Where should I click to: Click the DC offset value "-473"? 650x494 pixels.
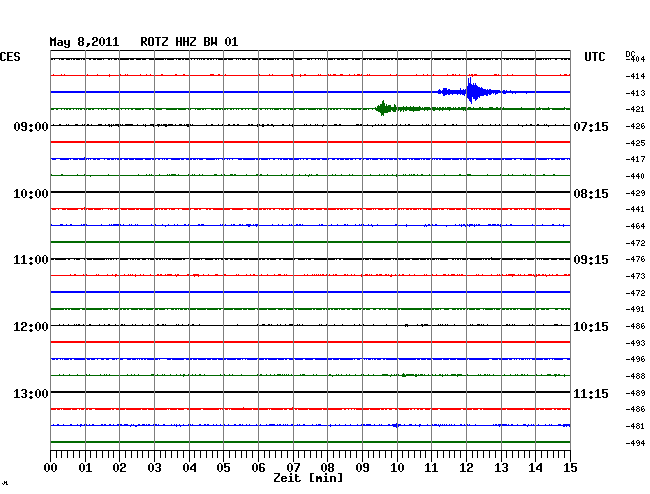pyautogui.click(x=635, y=276)
